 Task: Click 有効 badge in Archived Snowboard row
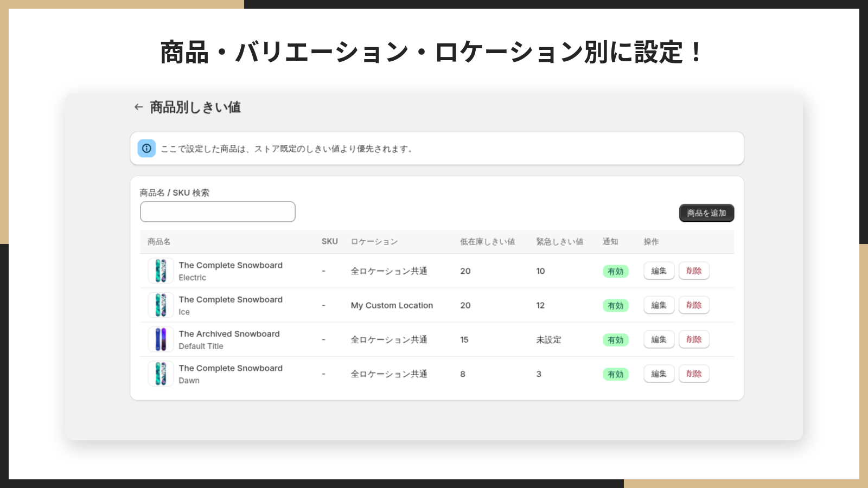pyautogui.click(x=616, y=340)
